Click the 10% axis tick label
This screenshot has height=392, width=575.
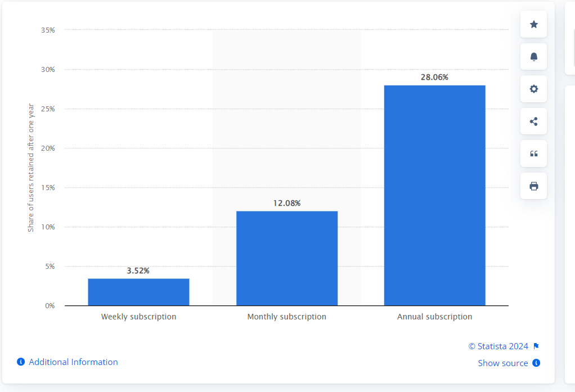(48, 227)
